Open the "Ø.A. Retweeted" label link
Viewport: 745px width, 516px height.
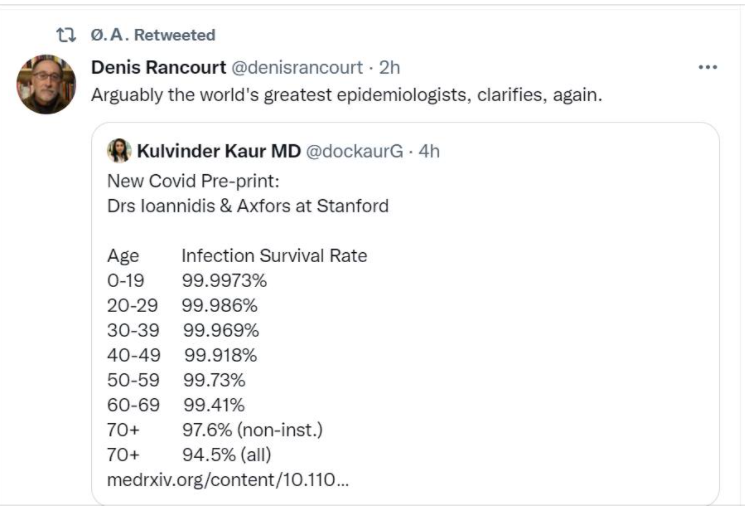tap(150, 35)
